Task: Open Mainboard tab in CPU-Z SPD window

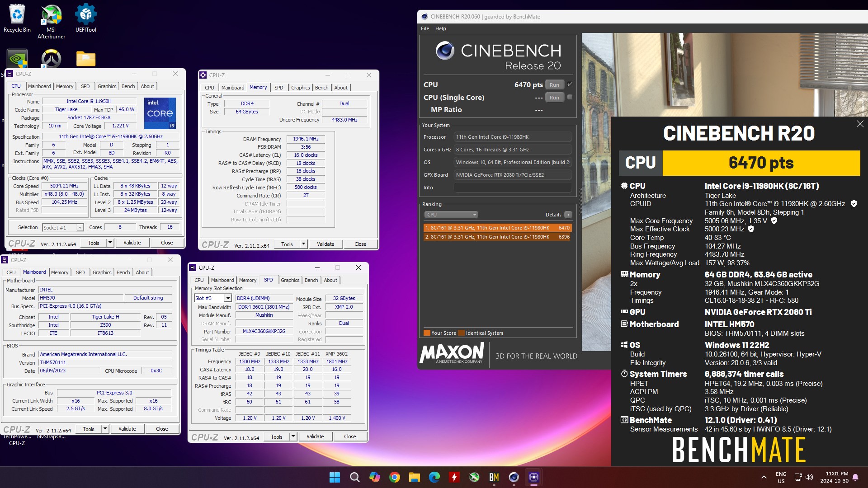Action: pos(222,280)
